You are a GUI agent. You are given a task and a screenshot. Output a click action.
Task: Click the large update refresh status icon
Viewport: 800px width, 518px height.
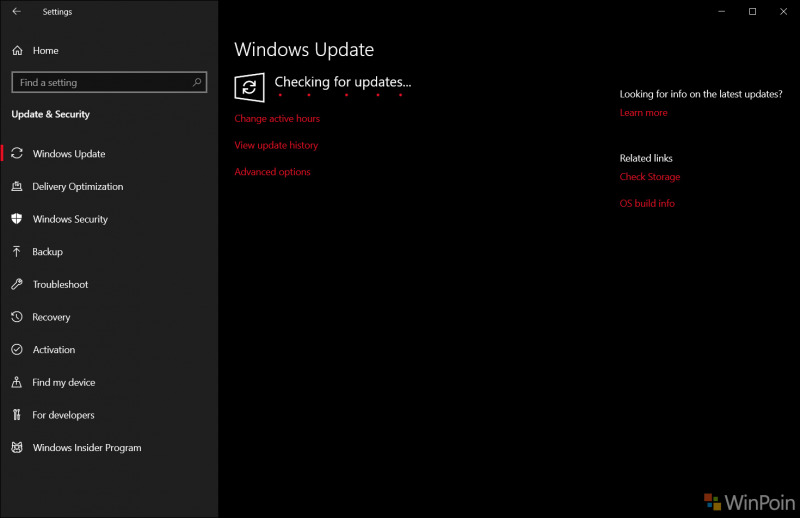(249, 87)
